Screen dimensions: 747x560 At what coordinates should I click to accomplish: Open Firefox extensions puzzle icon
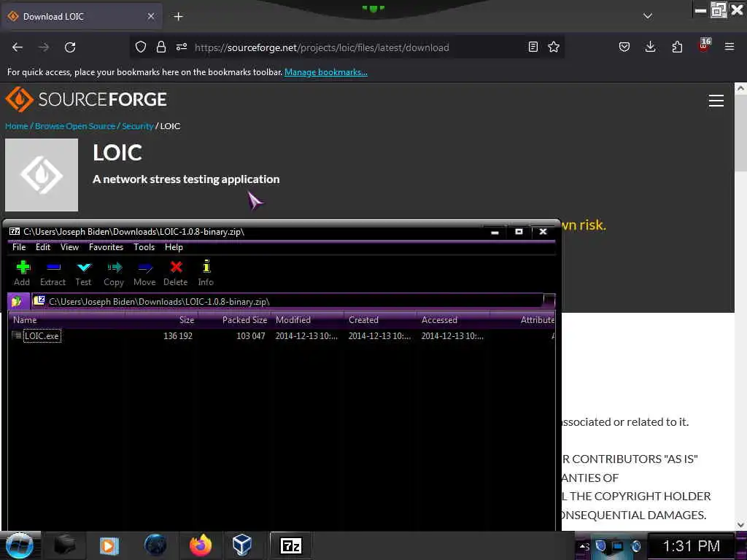[677, 47]
